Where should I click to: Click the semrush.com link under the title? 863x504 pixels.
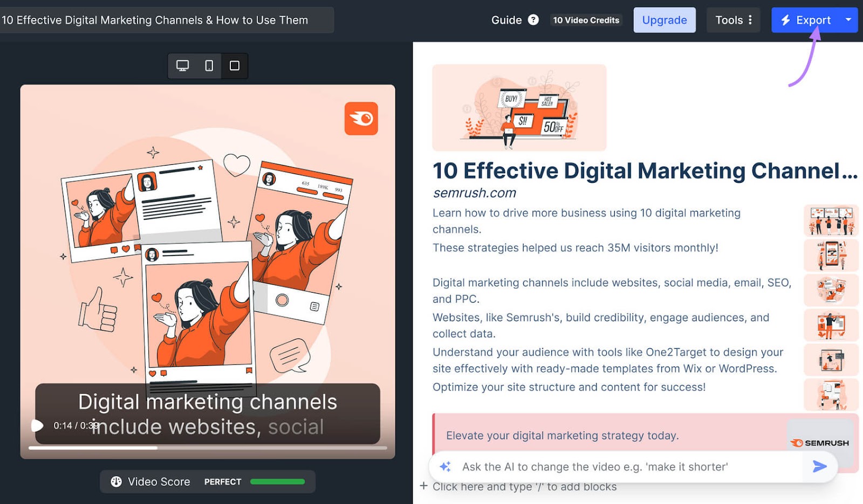[x=474, y=192]
